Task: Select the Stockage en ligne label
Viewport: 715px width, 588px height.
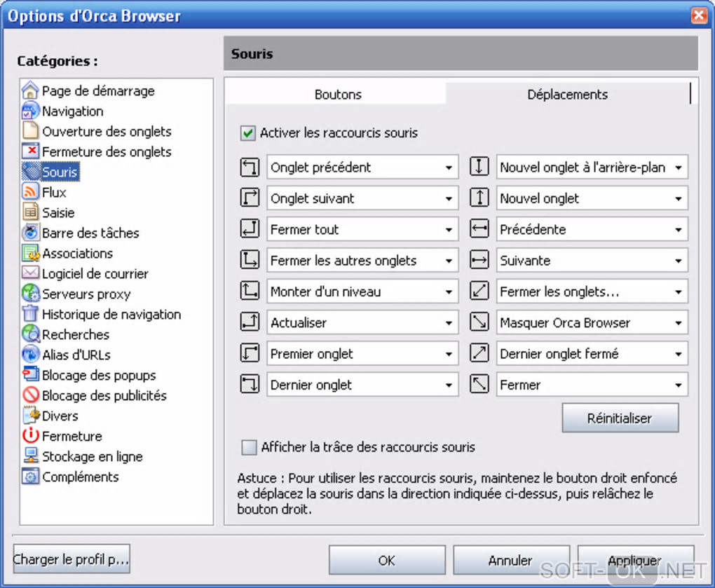Action: [x=93, y=456]
